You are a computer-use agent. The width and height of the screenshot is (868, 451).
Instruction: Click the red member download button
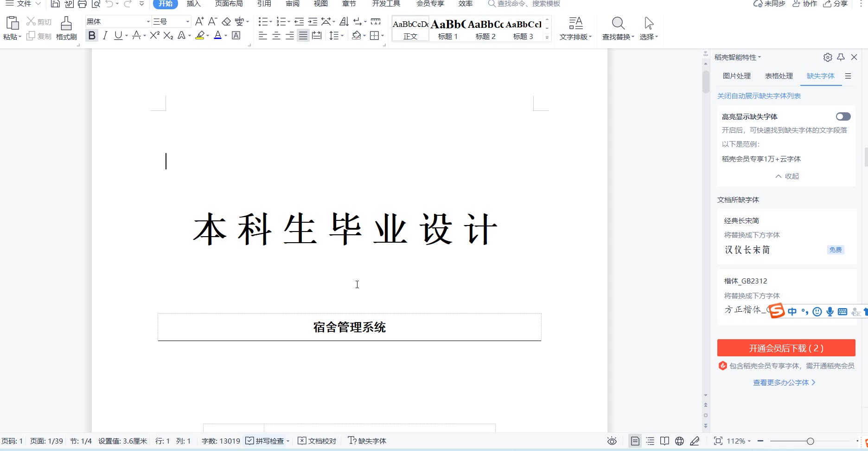[786, 348]
